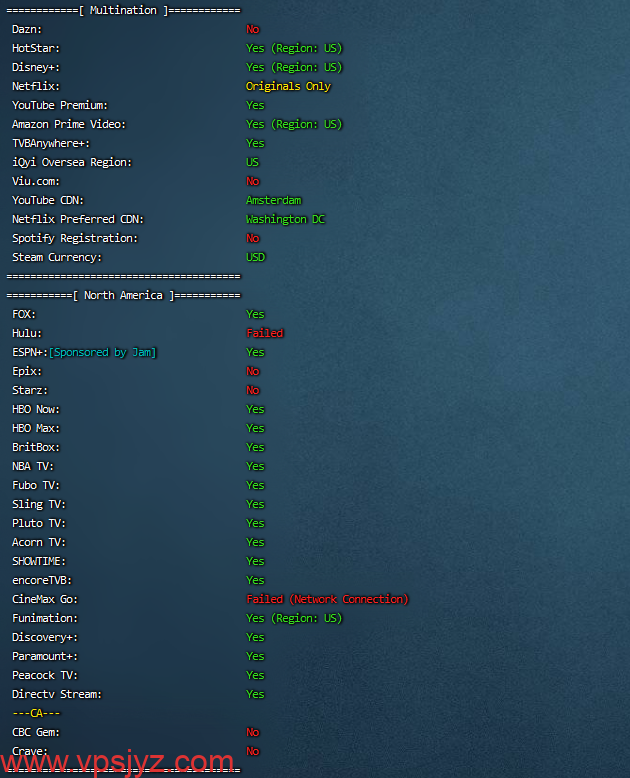Click the Peacock TV: label
This screenshot has width=630, height=778.
coord(45,675)
